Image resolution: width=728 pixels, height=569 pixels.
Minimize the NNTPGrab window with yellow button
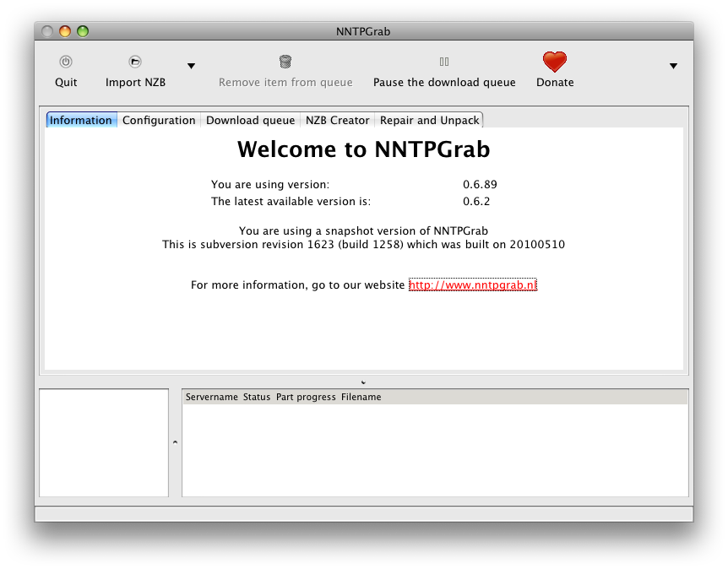(x=65, y=31)
